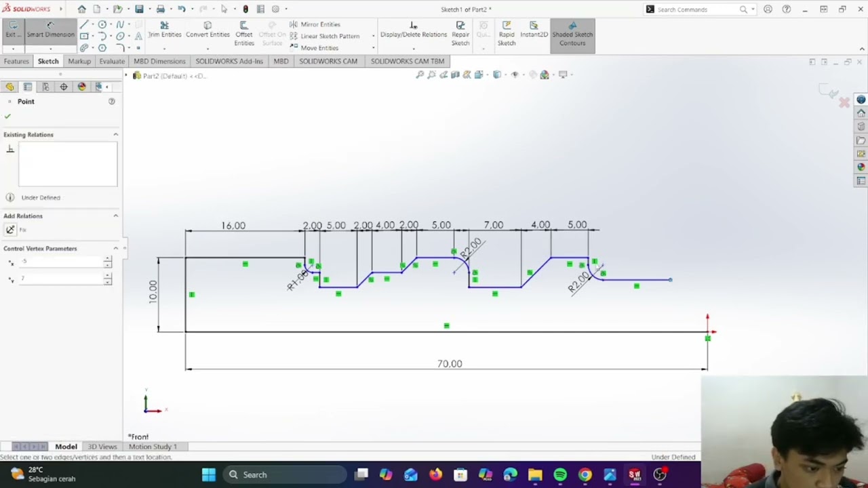Click the Print icon
The width and height of the screenshot is (868, 488).
160,9
